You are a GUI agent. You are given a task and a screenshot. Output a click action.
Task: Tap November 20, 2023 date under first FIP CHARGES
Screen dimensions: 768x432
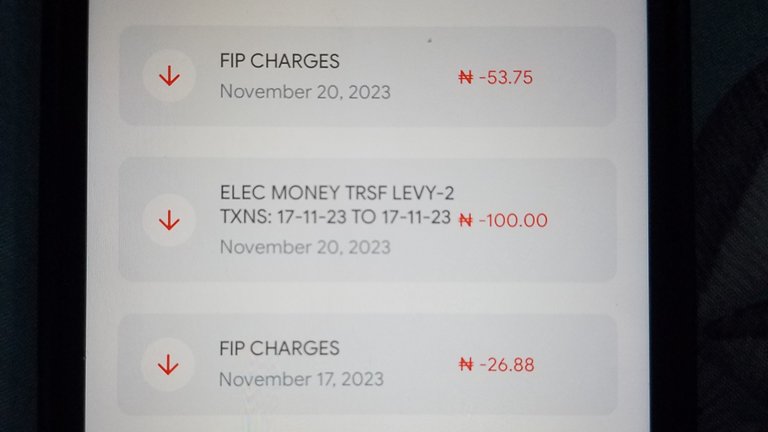coord(305,92)
